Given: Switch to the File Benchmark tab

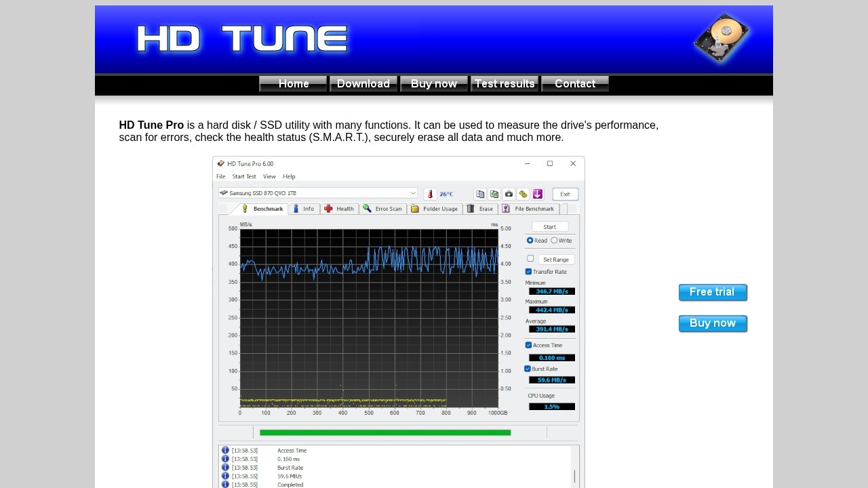Looking at the screenshot, I should [x=529, y=209].
